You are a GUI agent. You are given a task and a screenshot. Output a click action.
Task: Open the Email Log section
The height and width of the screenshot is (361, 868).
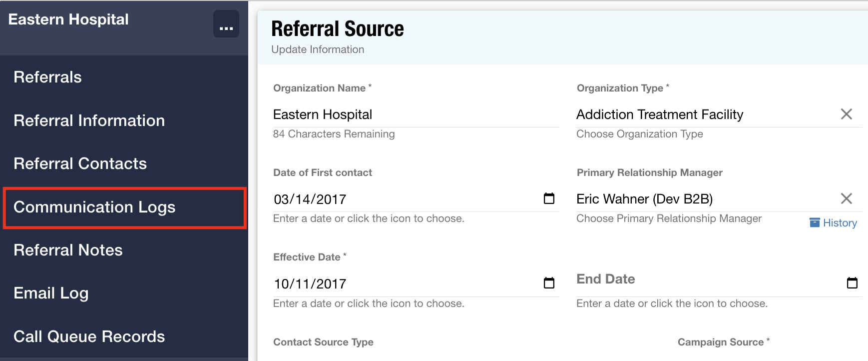tap(51, 293)
